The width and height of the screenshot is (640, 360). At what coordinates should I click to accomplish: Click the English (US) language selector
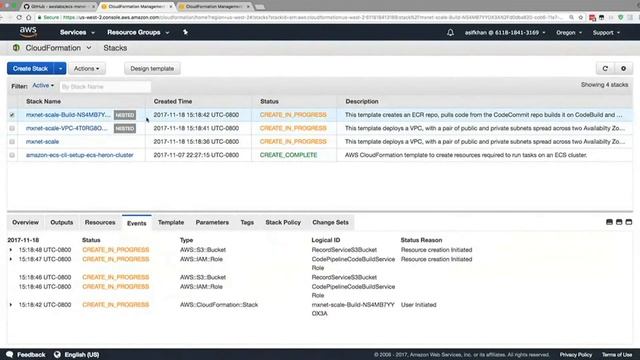[82, 355]
